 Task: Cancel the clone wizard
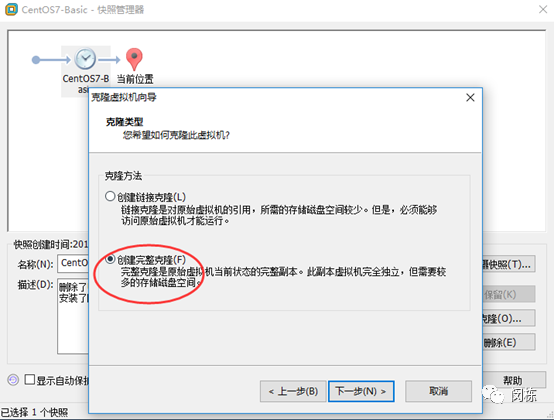point(438,391)
